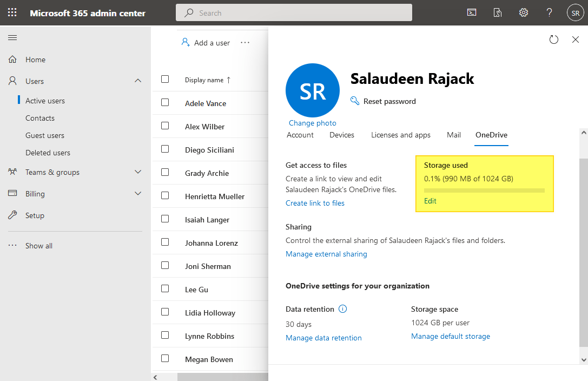
Task: Click the storage used progress bar
Action: click(x=484, y=190)
